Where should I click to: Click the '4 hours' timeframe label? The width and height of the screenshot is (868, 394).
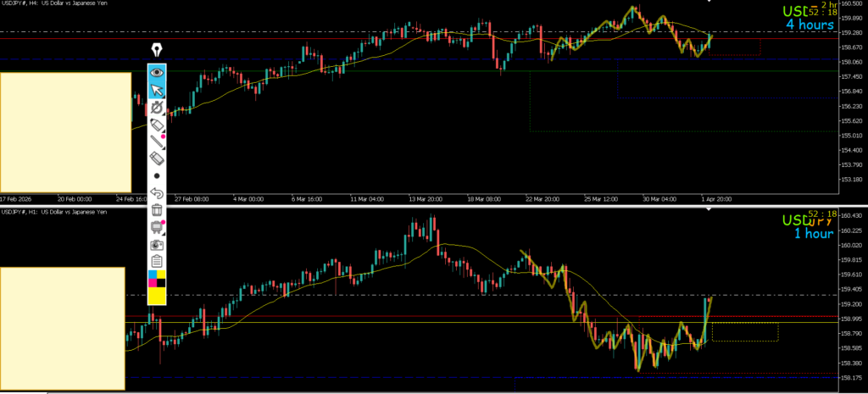pos(810,25)
